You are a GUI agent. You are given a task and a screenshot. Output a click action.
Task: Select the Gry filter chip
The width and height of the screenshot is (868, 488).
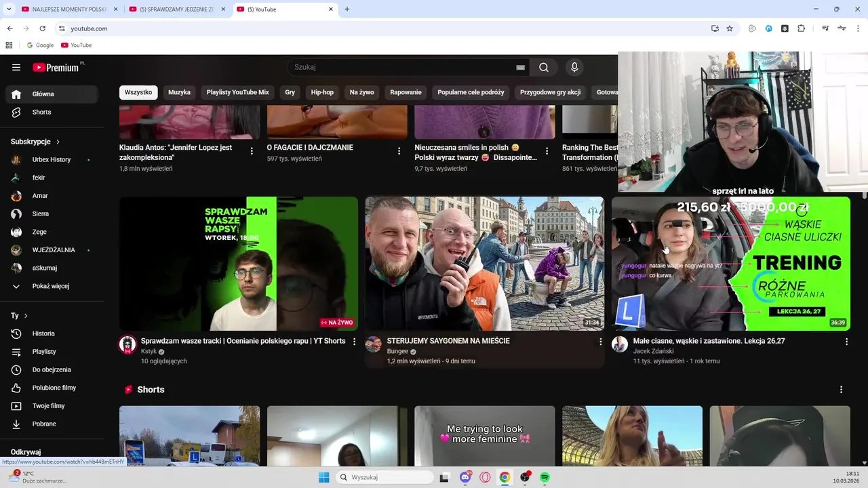click(x=290, y=92)
